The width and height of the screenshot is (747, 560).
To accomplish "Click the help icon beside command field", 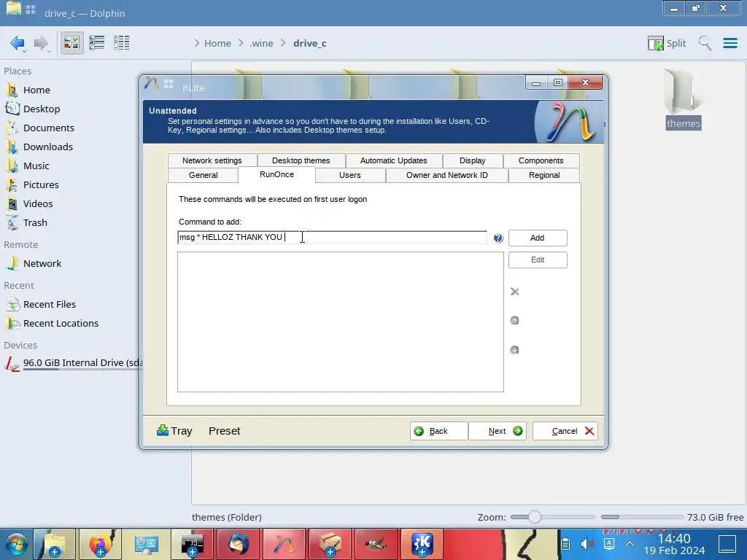I will [498, 238].
